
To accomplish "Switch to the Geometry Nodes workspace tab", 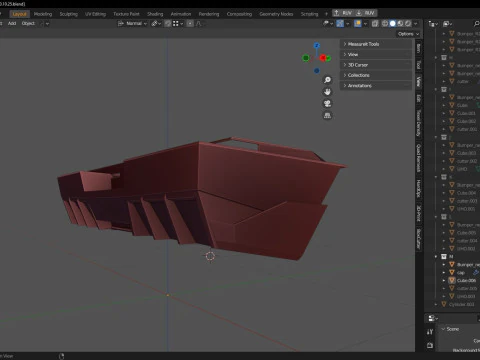I will 276,14.
